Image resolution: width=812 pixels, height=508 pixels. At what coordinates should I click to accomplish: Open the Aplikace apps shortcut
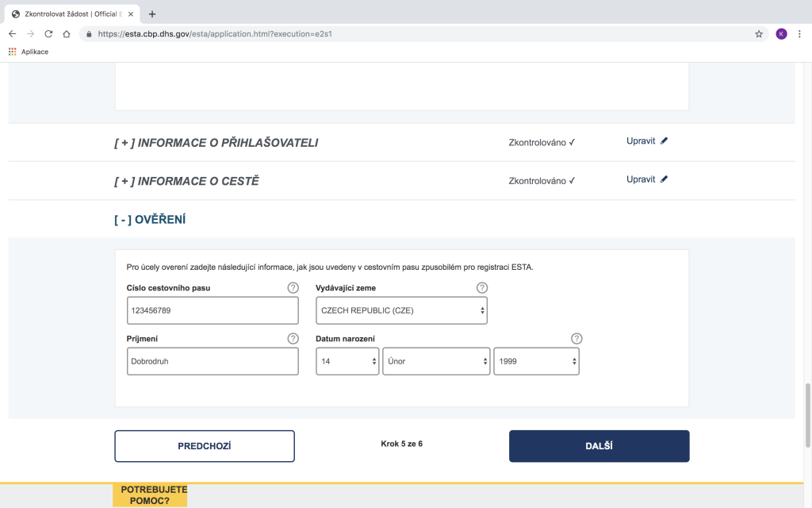click(x=29, y=52)
